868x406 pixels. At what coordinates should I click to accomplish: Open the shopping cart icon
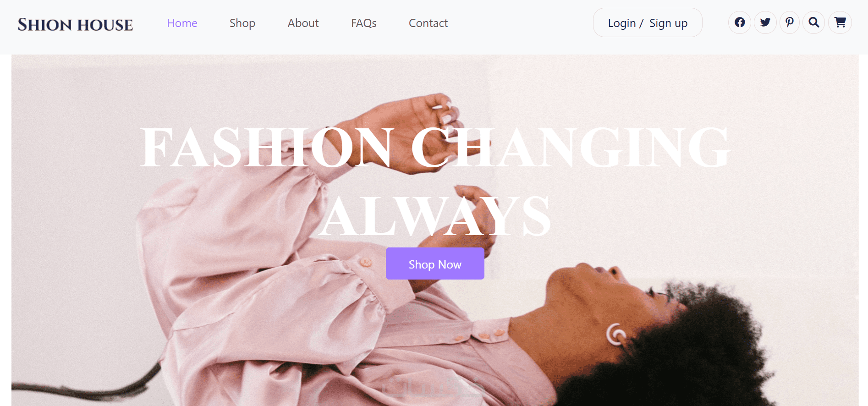pyautogui.click(x=840, y=22)
